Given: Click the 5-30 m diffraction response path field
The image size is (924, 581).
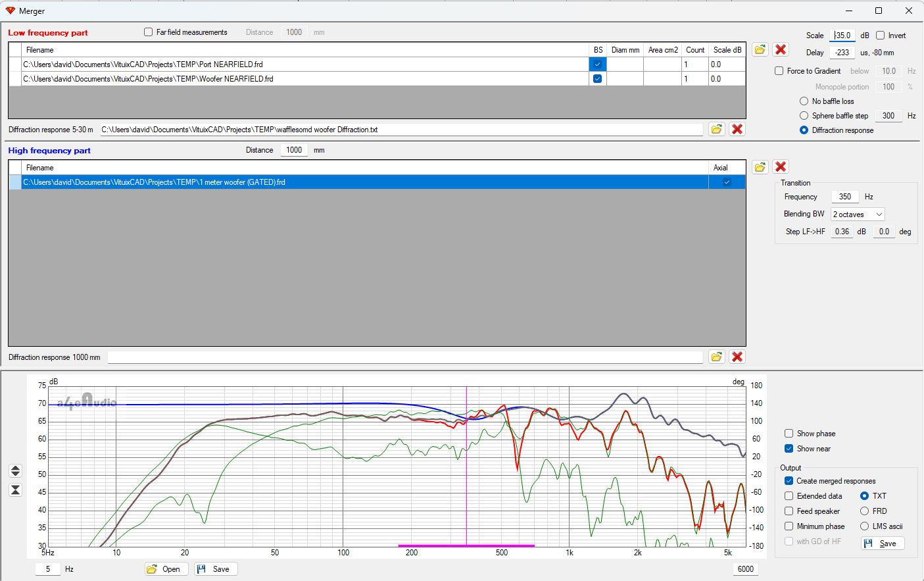Looking at the screenshot, I should pos(401,130).
